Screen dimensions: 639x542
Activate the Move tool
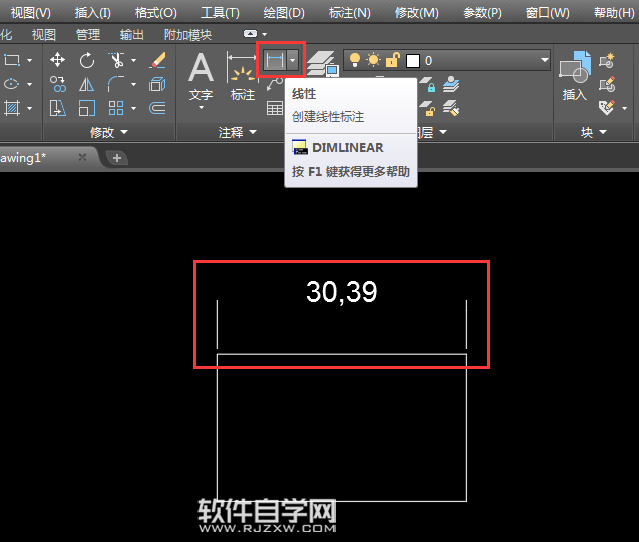57,60
